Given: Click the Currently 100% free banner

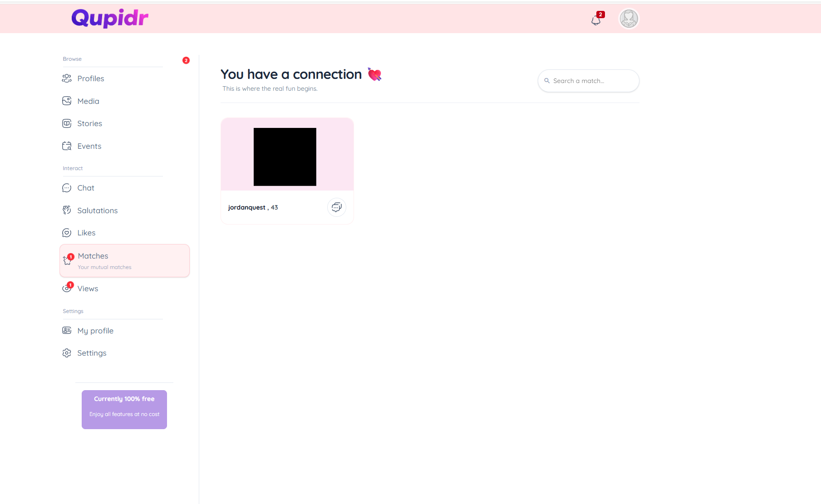Looking at the screenshot, I should [x=124, y=409].
